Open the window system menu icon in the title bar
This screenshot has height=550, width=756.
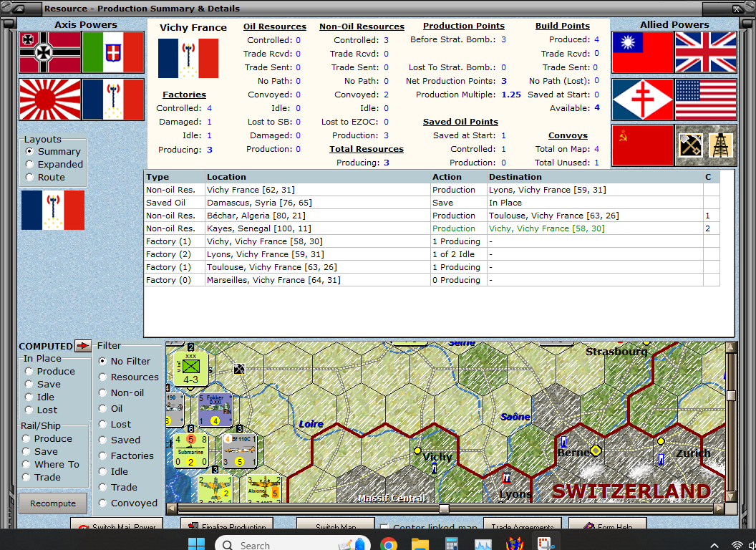[18, 8]
